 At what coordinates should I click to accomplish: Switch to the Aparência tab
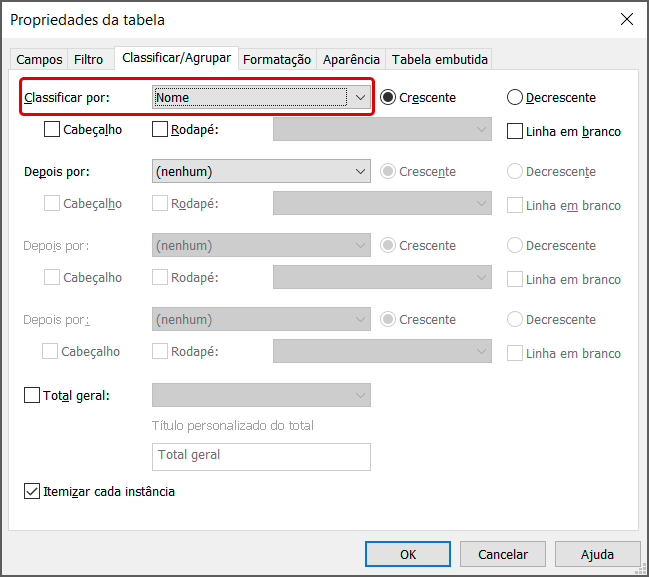[x=352, y=60]
